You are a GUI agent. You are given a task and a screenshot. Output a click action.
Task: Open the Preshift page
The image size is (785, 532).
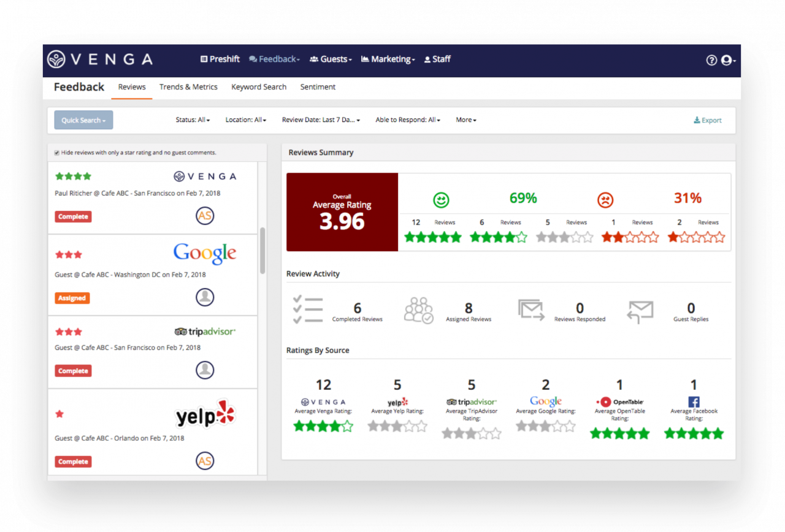(220, 59)
